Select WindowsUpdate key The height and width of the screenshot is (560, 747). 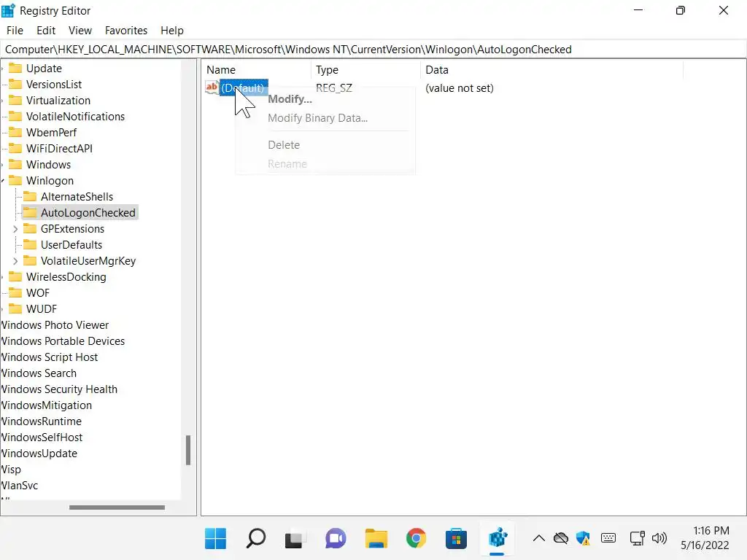click(x=39, y=454)
